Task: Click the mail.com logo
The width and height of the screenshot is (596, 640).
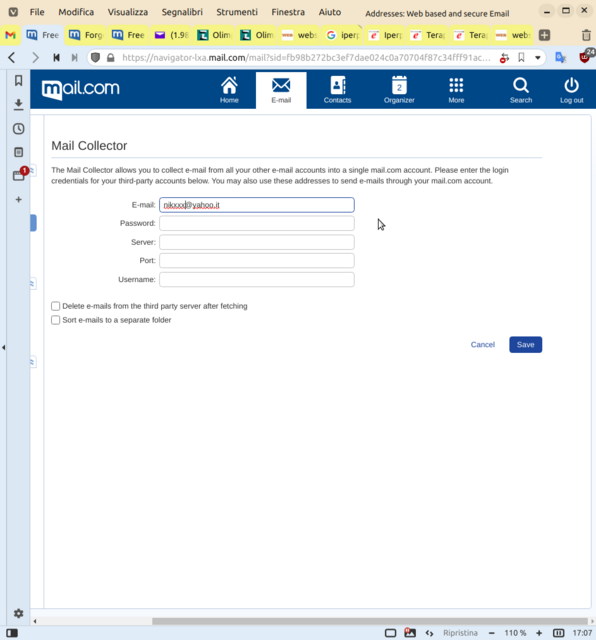Action: pos(80,89)
